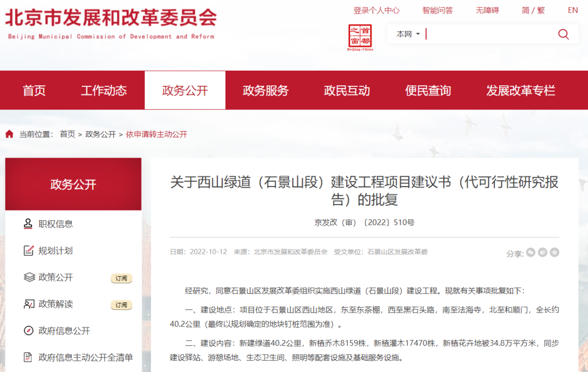The height and width of the screenshot is (372, 588).
Task: Open the 政务服务 navigation tab
Action: (266, 90)
